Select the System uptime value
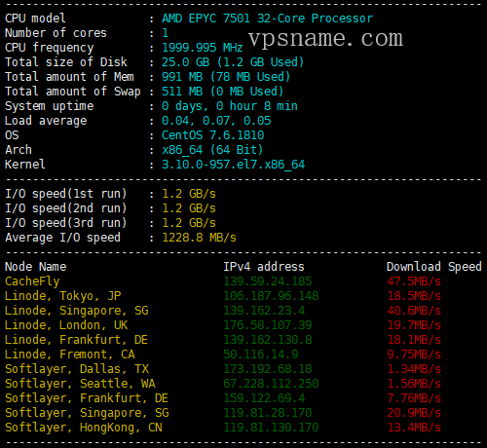The image size is (487, 448). click(230, 106)
